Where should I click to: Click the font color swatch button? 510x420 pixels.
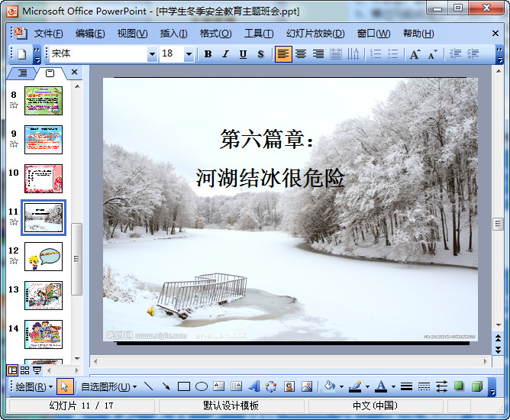(x=380, y=386)
